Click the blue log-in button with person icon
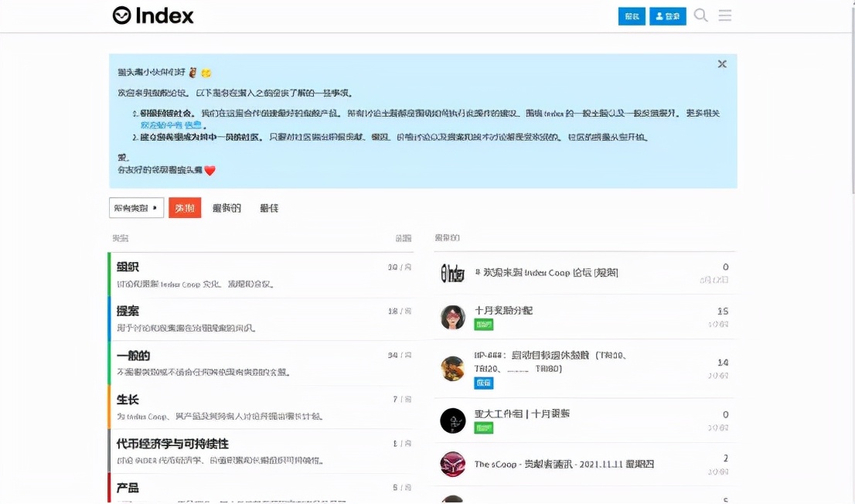The width and height of the screenshot is (855, 504). coord(667,15)
